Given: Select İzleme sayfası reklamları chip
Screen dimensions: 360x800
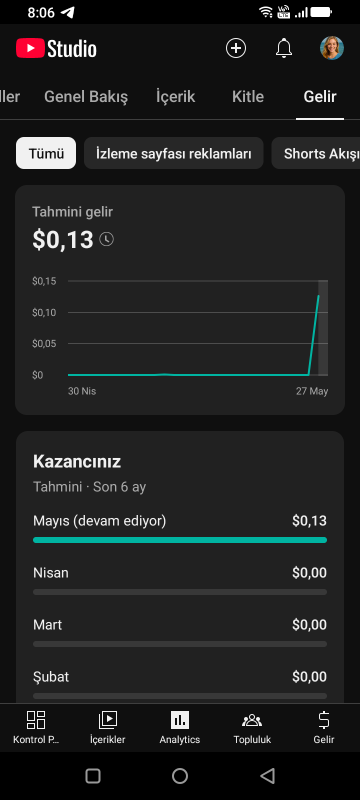Looking at the screenshot, I should pos(173,153).
